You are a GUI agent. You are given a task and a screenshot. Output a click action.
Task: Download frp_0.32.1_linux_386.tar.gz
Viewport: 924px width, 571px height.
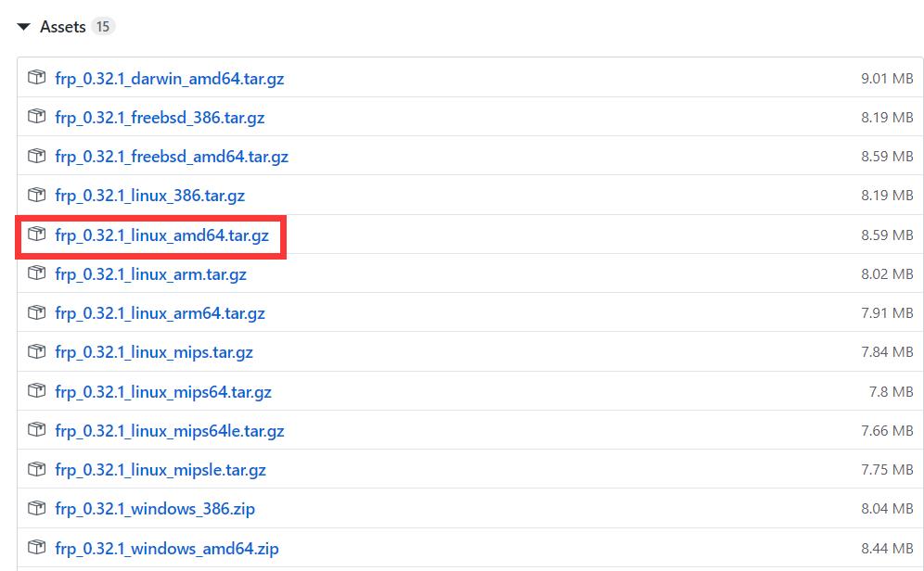(x=149, y=196)
